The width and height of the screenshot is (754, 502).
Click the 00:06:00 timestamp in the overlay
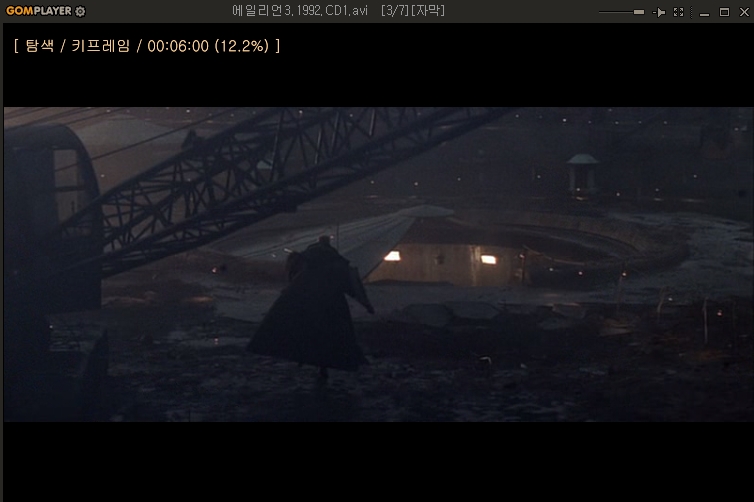tap(177, 46)
